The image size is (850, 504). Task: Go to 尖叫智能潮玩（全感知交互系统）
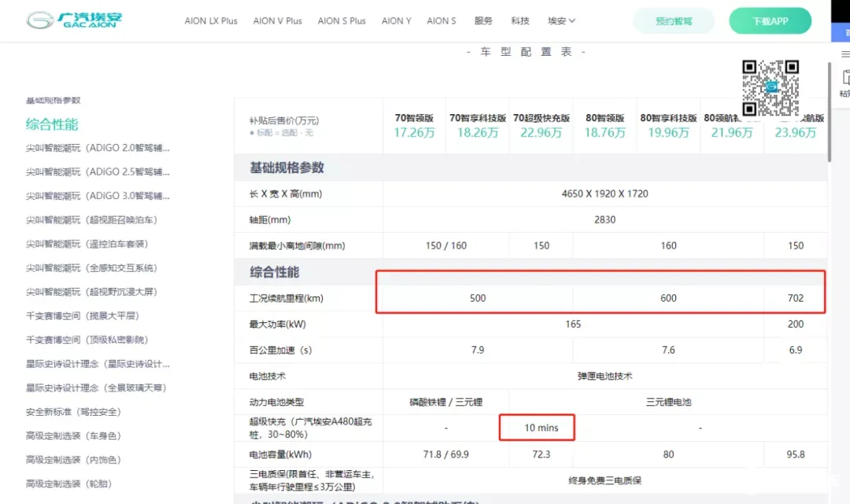(91, 268)
